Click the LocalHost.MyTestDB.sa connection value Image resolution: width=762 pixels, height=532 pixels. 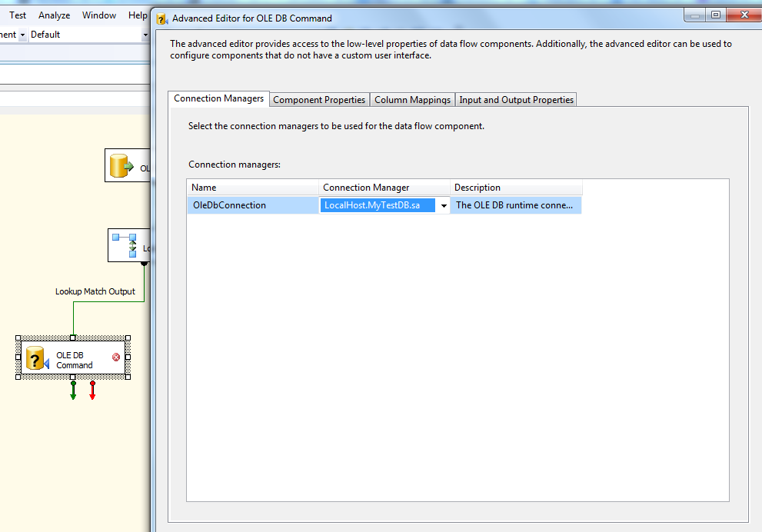point(377,205)
